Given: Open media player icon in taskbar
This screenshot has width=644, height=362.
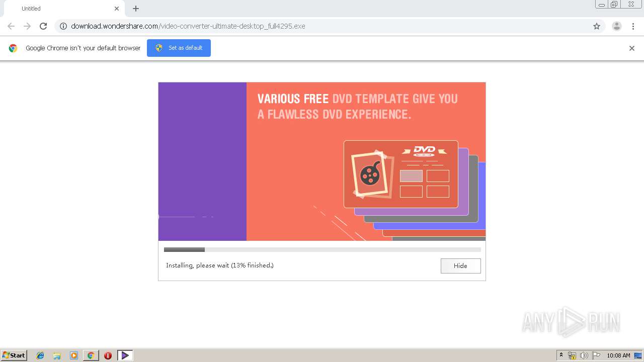Looking at the screenshot, I should [74, 355].
